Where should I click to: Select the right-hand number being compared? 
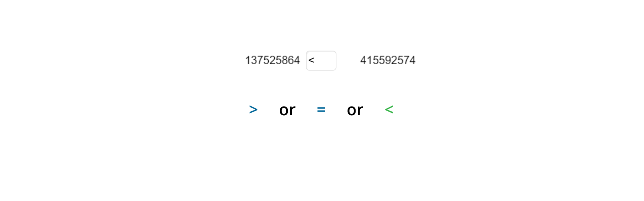387,60
